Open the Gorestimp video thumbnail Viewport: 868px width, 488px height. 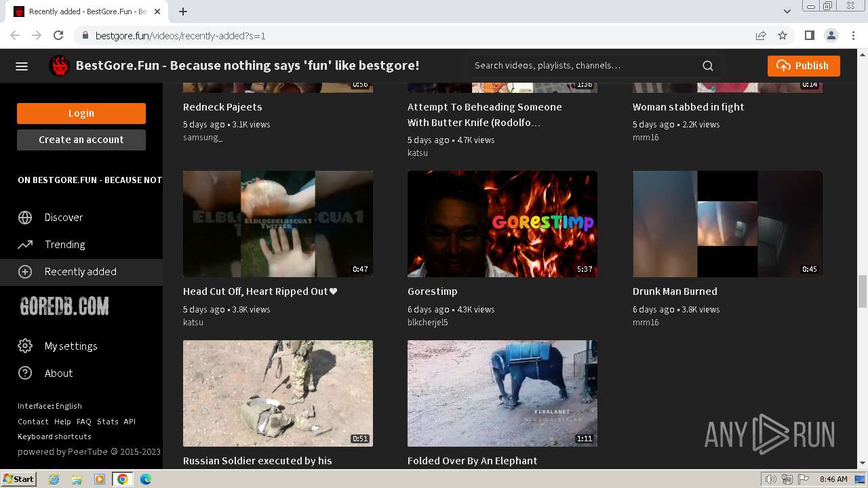pos(502,224)
